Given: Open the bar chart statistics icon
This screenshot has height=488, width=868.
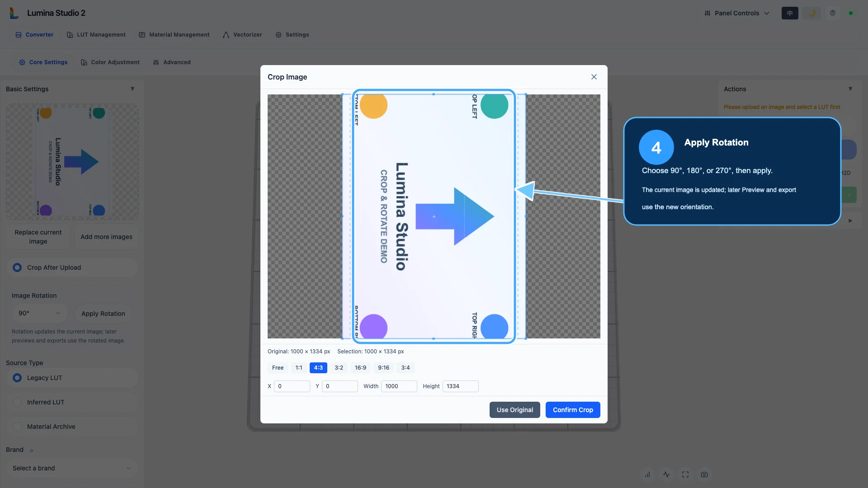Looking at the screenshot, I should coord(647,474).
